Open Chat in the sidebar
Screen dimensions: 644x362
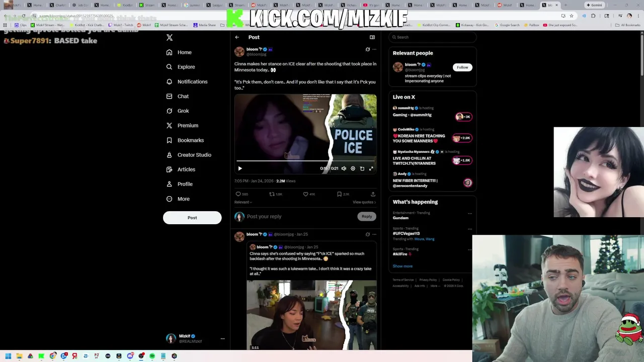pyautogui.click(x=177, y=96)
